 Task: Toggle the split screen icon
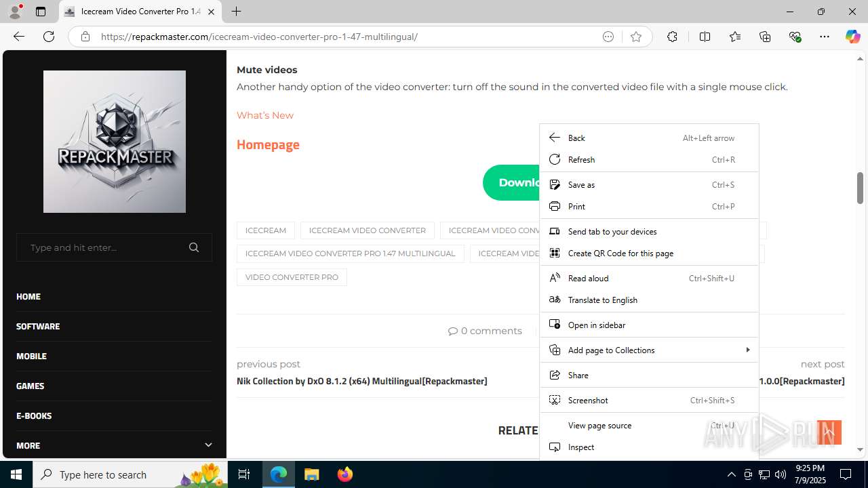click(705, 37)
